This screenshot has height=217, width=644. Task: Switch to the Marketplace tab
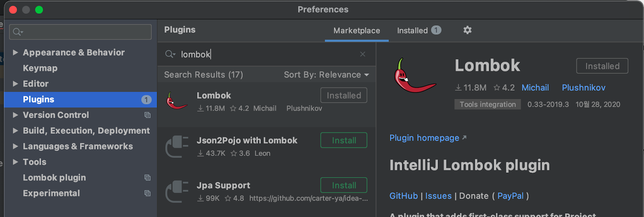coord(357,31)
